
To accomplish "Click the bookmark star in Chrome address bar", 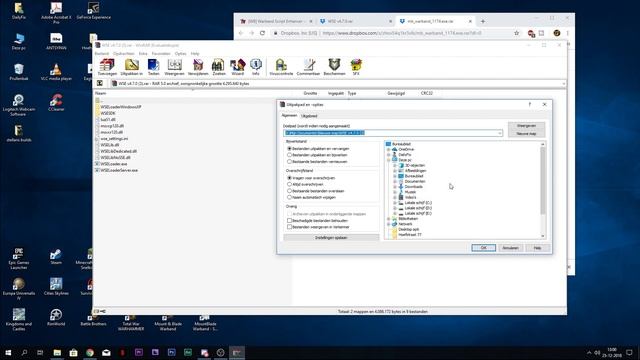I will click(516, 33).
